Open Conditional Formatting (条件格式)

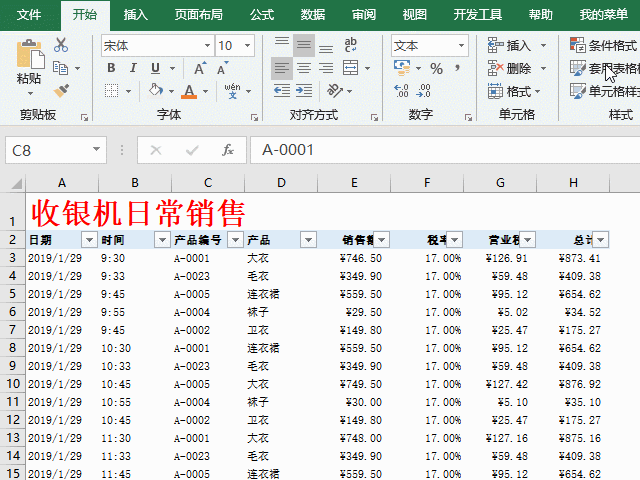pos(603,45)
